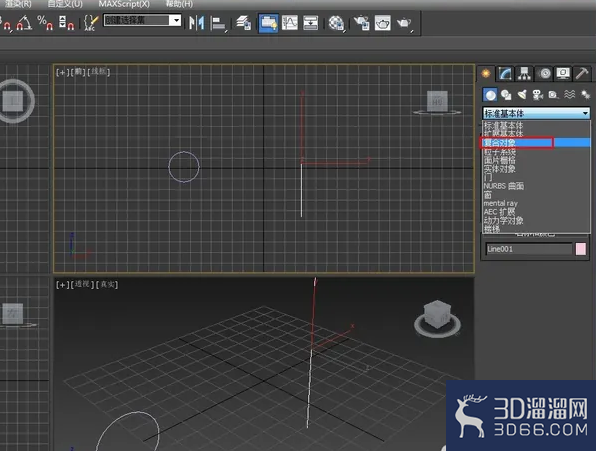Image resolution: width=596 pixels, height=451 pixels.
Task: Open the 渲染(R) Rendering menu
Action: (x=17, y=4)
